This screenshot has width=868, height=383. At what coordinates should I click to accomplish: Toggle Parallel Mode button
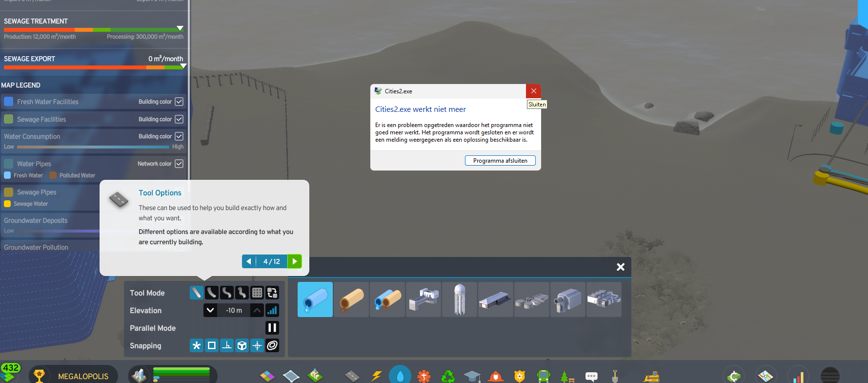[x=272, y=328]
